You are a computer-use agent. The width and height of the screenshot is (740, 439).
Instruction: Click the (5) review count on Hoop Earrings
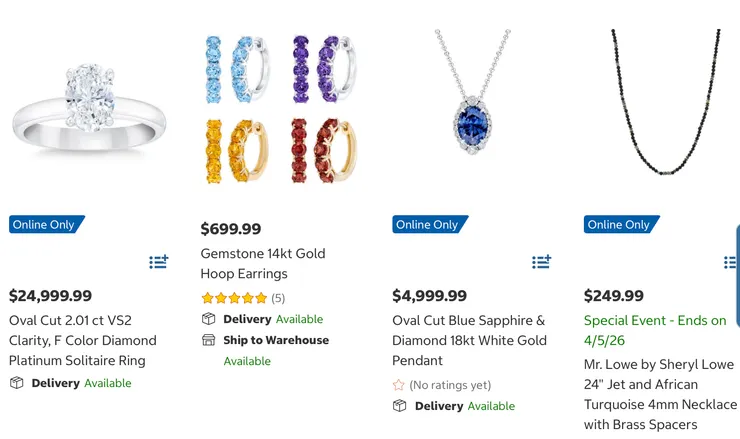[278, 298]
